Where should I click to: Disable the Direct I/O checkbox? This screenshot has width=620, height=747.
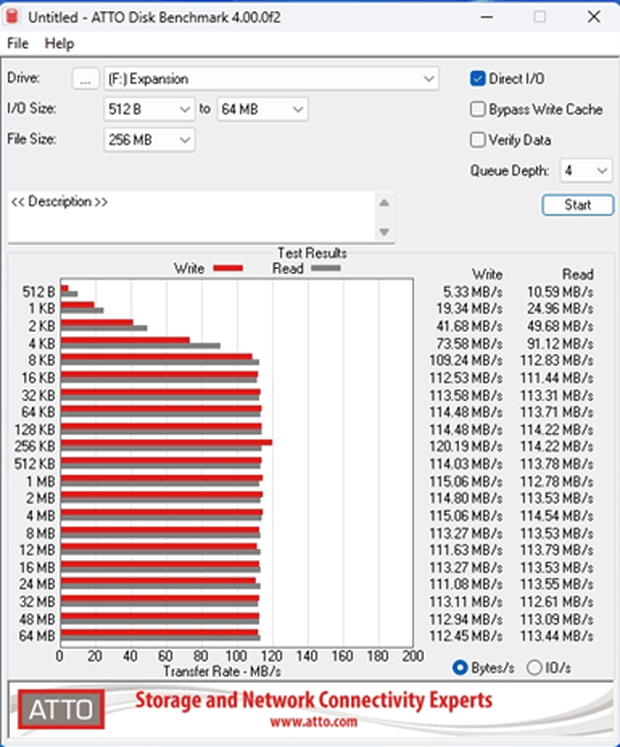coord(478,79)
